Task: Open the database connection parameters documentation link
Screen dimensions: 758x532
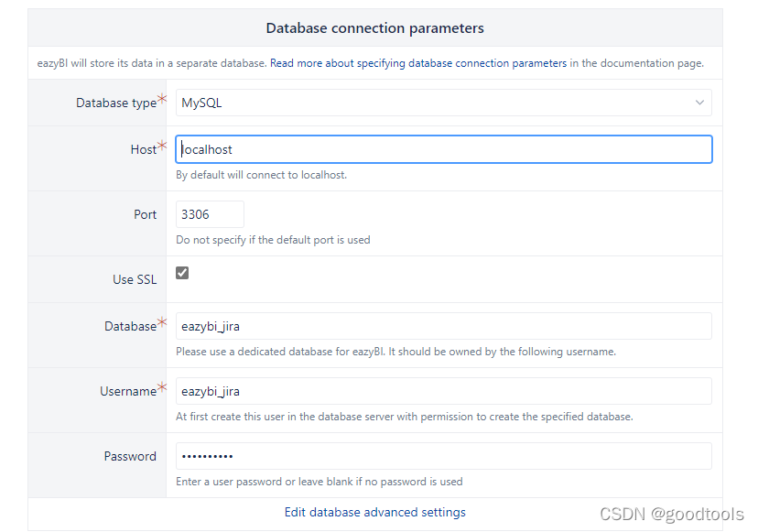Action: point(418,63)
